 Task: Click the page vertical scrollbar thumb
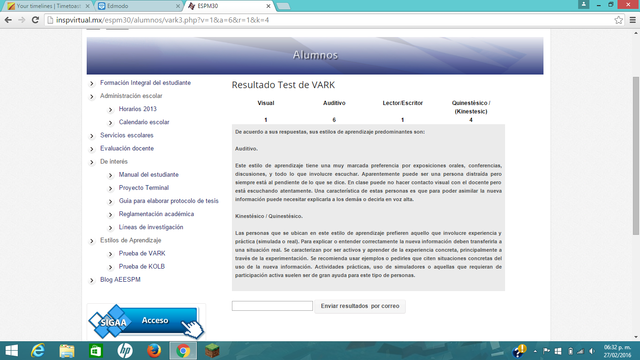(x=636, y=156)
